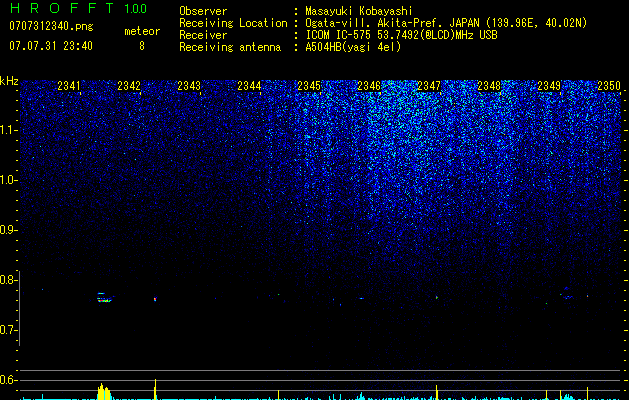Click the ICOM IC-575 receiver text
This screenshot has height=400, width=629.
click(401, 35)
